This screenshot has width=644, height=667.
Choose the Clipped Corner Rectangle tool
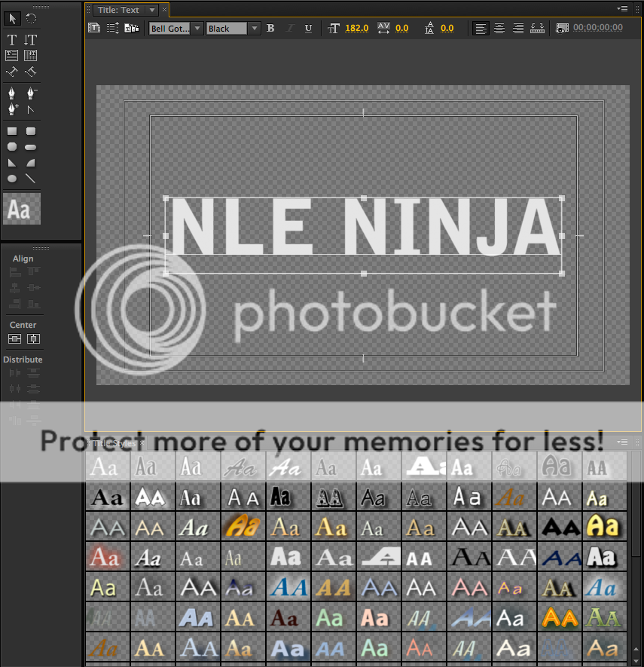12,147
